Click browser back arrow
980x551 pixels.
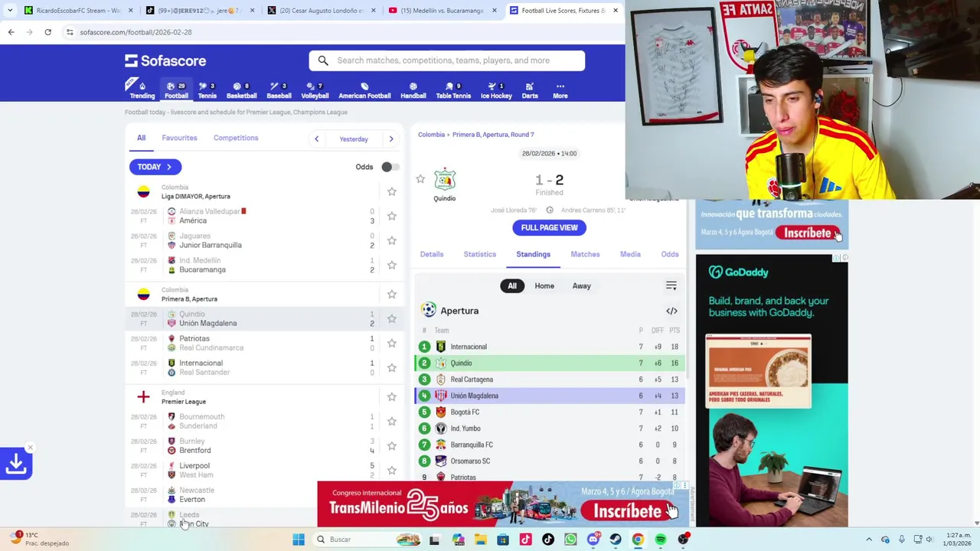coord(11,32)
